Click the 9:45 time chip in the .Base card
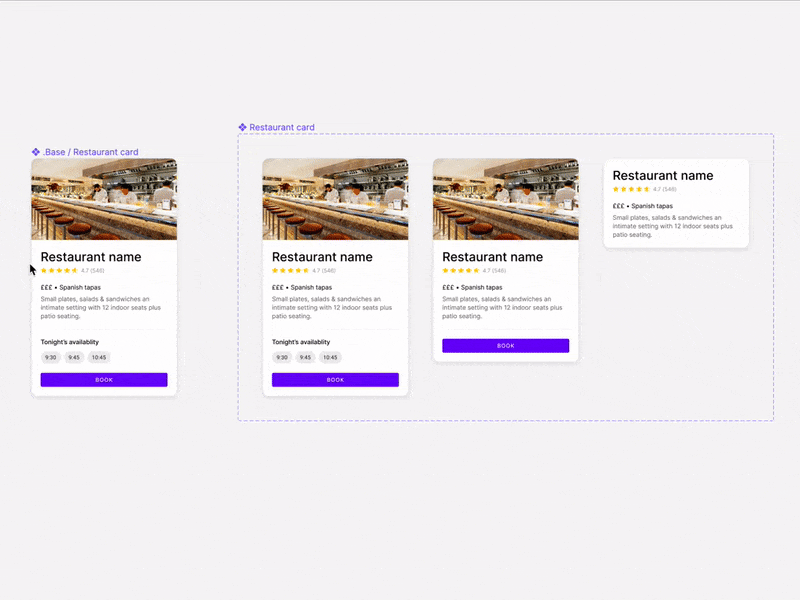Viewport: 800px width, 600px height. (x=74, y=357)
